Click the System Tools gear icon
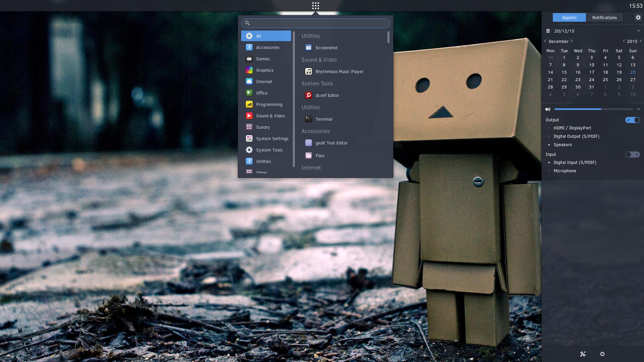 249,150
